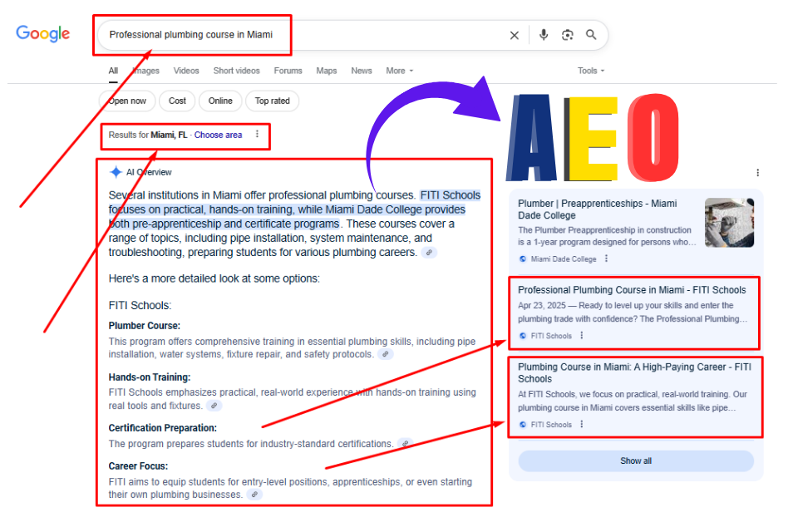
Task: Open Plumber Preapprenticeships Miami Dade College result
Action: 598,209
